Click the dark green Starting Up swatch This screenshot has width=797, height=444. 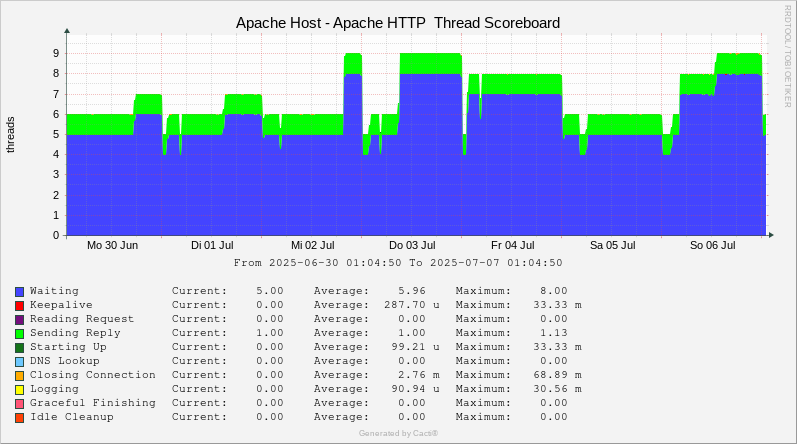pyautogui.click(x=19, y=347)
